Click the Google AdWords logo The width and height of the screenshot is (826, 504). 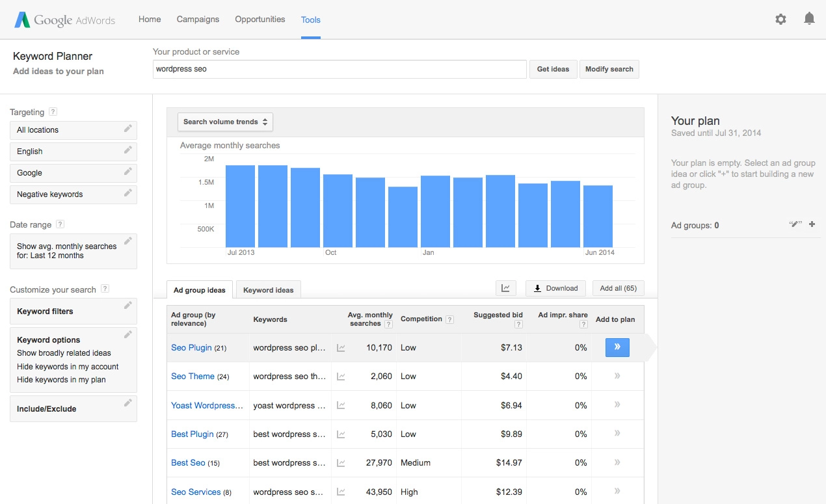pos(65,20)
